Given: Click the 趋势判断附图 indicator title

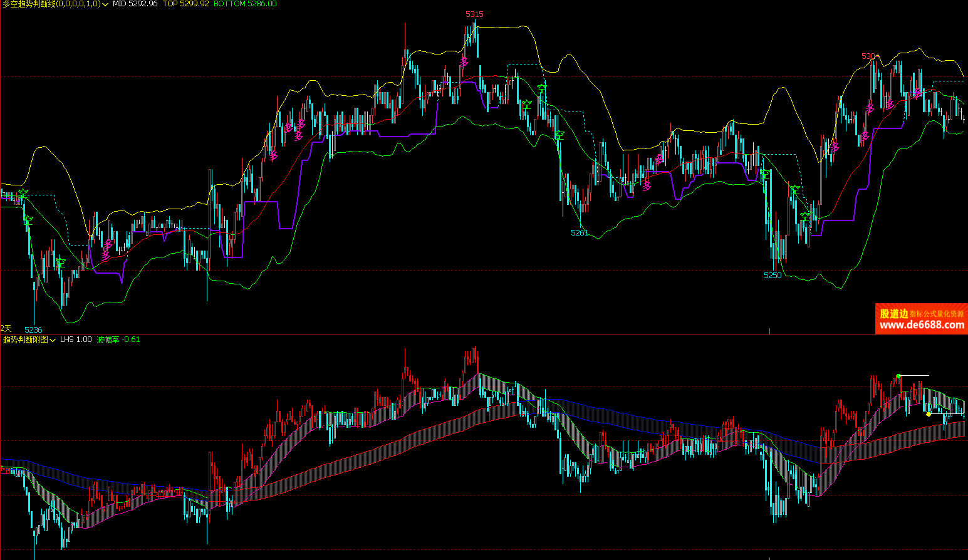Looking at the screenshot, I should pyautogui.click(x=25, y=340).
